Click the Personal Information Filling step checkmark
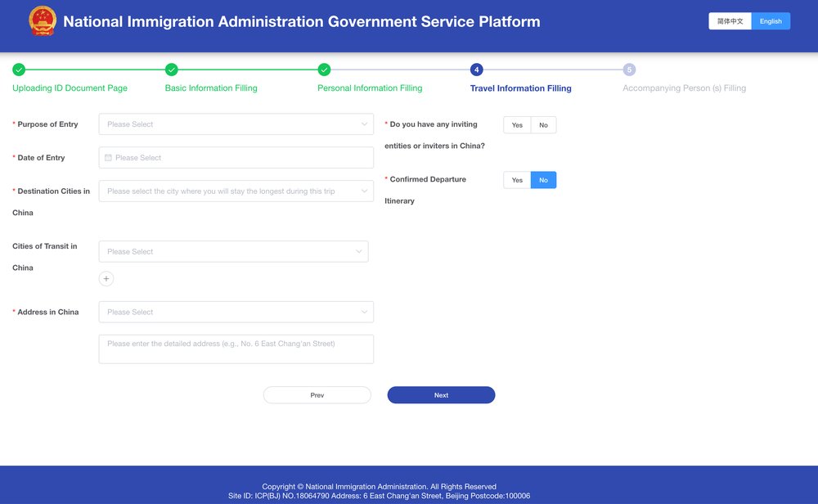Screen dimensions: 818x504 [324, 70]
